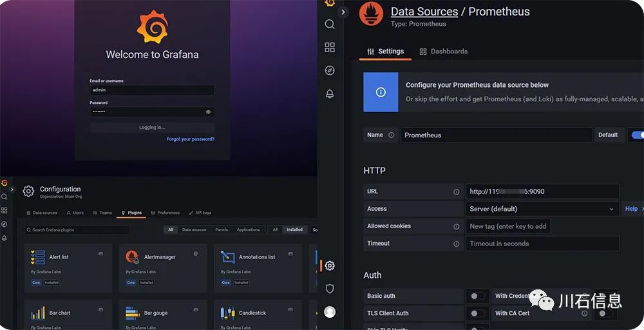644x330 pixels.
Task: Click the Alert list plugin icon
Action: point(38,257)
